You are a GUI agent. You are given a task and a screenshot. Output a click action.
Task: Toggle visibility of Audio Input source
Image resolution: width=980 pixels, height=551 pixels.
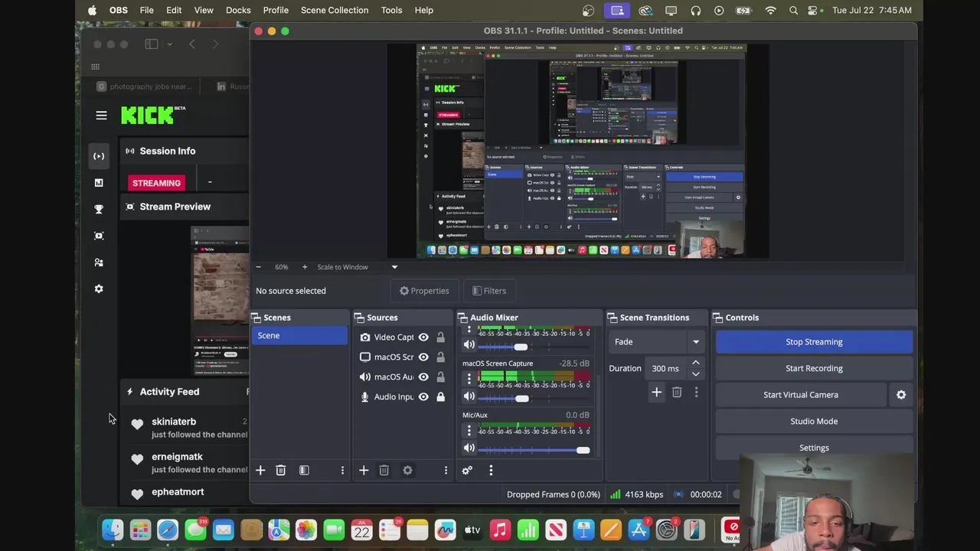pos(423,396)
